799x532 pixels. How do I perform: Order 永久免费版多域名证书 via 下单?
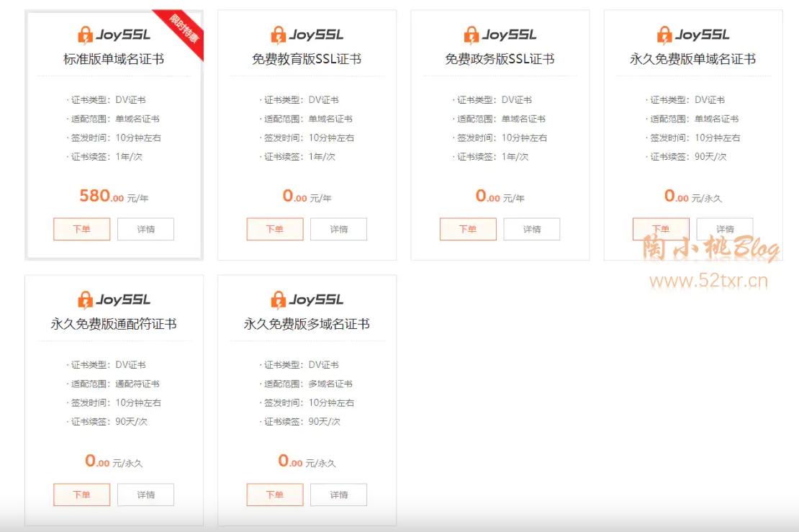275,495
